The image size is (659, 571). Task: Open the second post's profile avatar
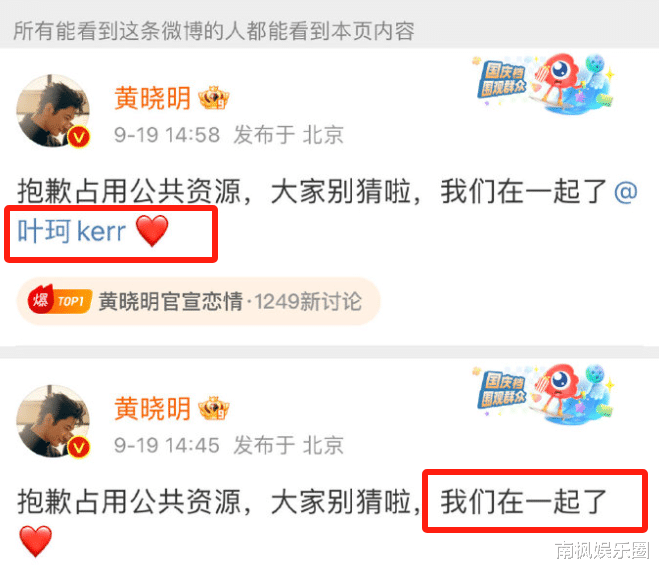53,421
